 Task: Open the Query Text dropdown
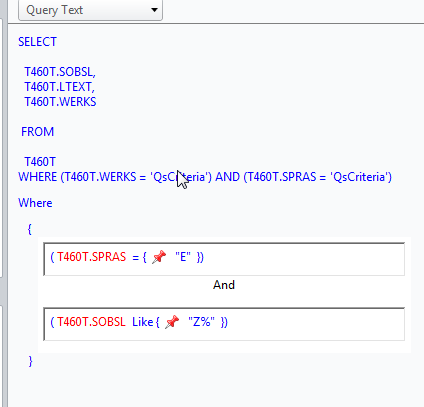pos(90,10)
